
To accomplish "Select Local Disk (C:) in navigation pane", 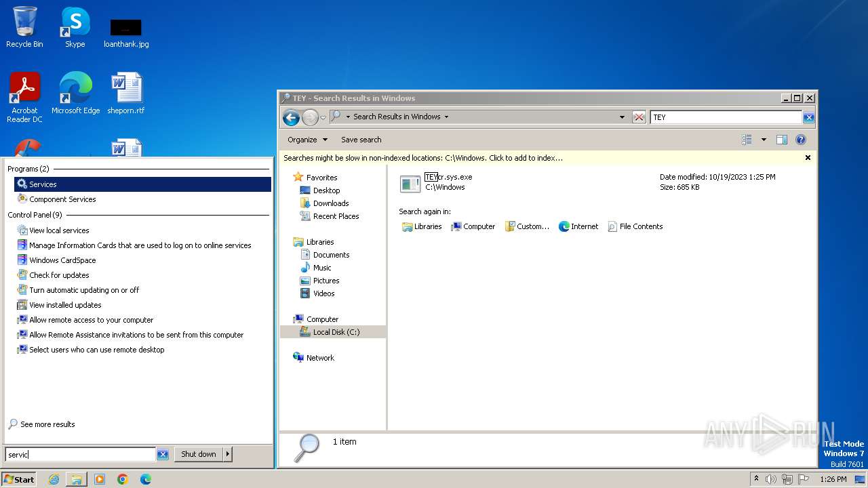I will pyautogui.click(x=332, y=332).
